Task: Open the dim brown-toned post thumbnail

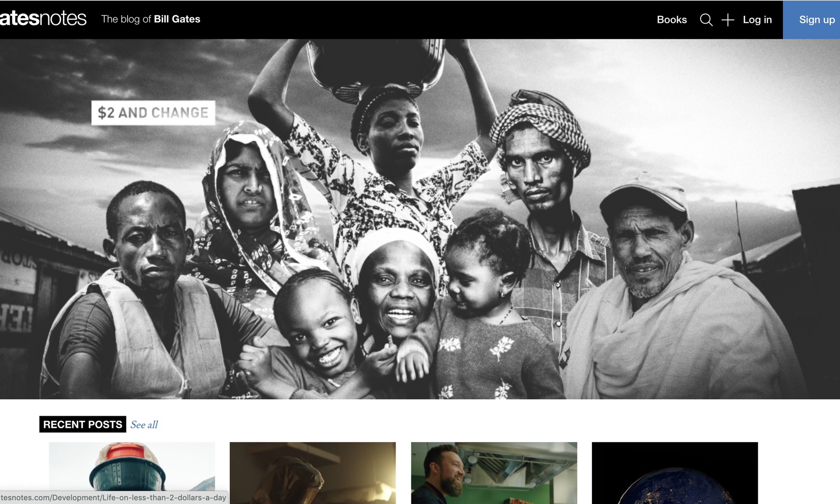Action: tap(313, 473)
